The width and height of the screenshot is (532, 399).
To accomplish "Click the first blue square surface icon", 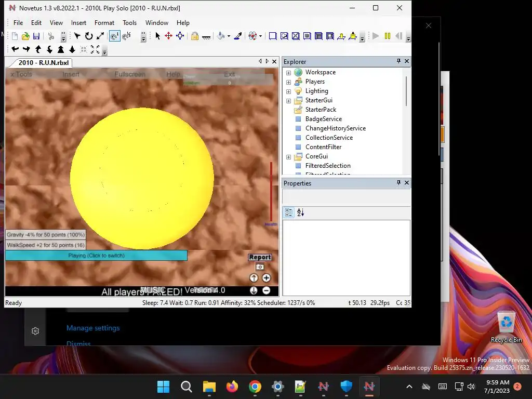I will click(x=272, y=36).
